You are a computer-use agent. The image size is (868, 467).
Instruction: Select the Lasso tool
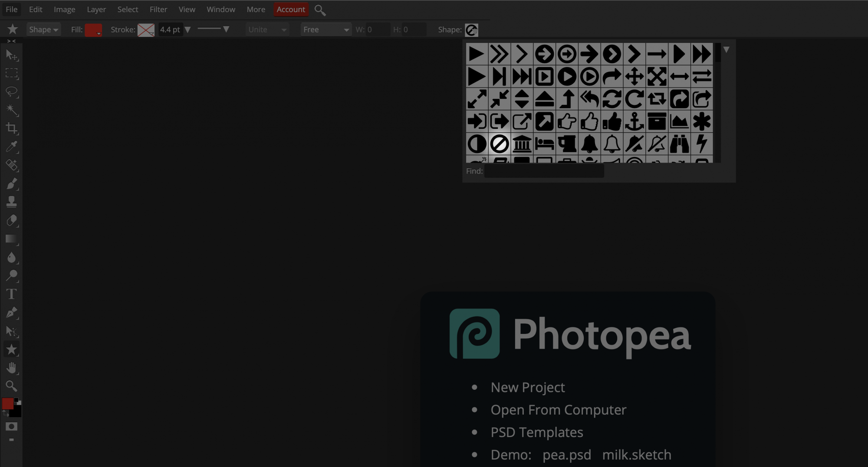[12, 91]
